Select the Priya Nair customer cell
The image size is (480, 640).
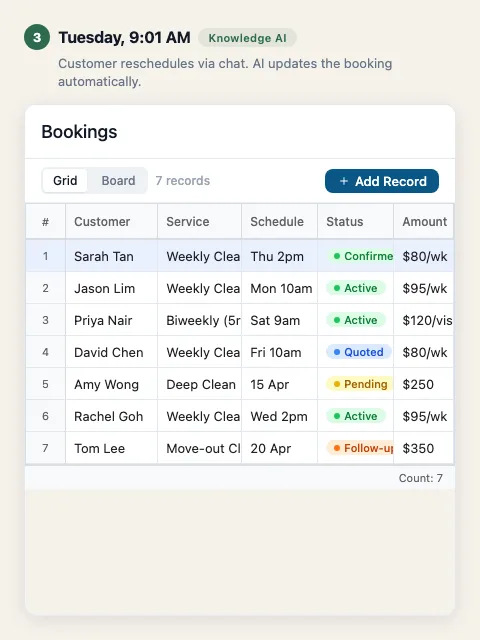(x=111, y=320)
